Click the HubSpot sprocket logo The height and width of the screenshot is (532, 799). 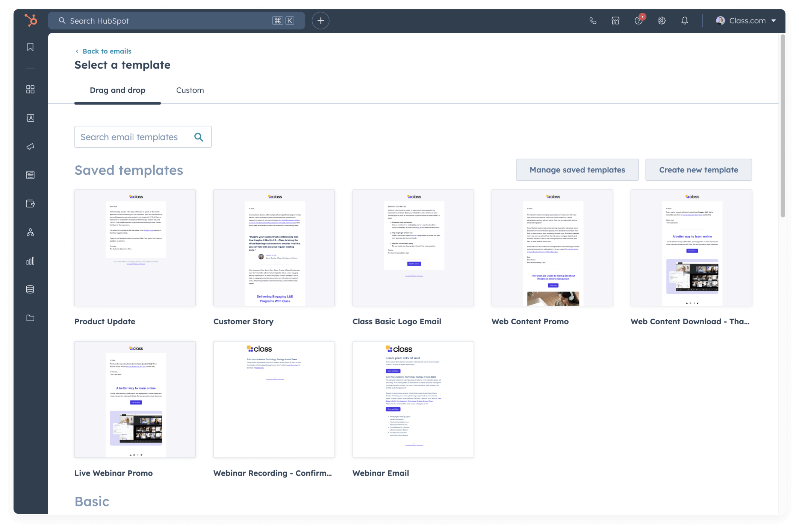(31, 20)
